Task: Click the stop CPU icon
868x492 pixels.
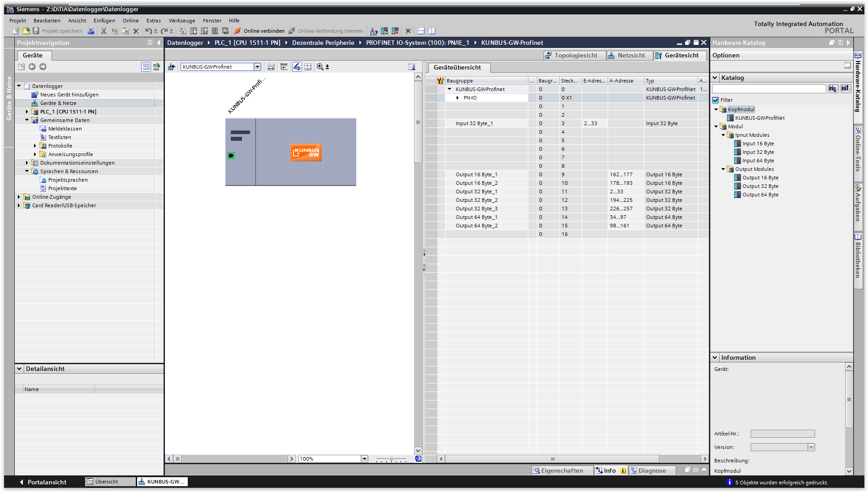Action: pyautogui.click(x=395, y=31)
